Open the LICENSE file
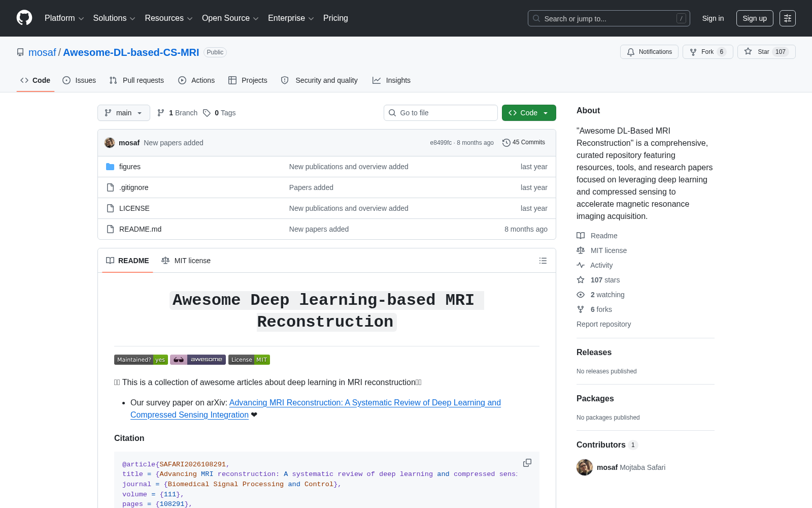Screen dimensions: 812x508 pos(134,208)
